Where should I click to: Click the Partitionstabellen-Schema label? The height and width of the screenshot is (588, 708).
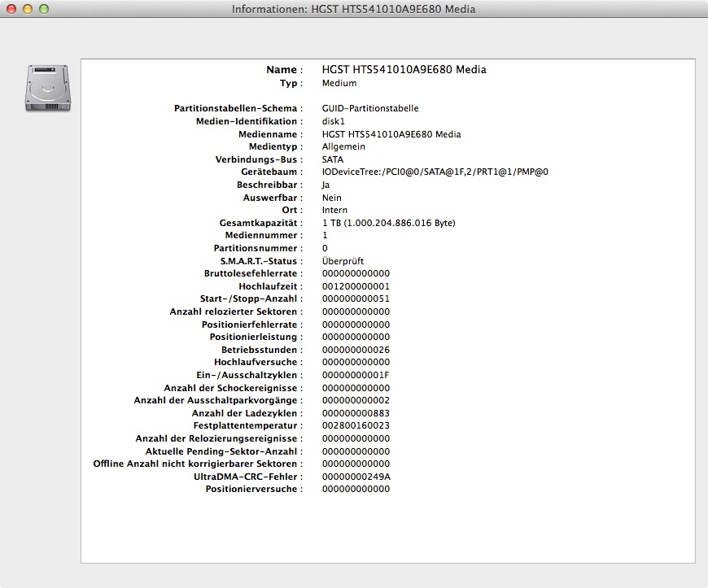pos(238,108)
